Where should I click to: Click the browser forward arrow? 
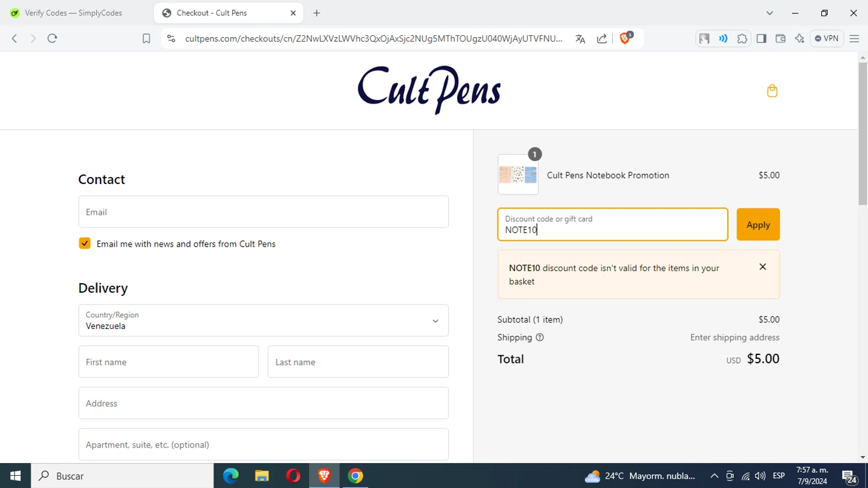(x=33, y=38)
